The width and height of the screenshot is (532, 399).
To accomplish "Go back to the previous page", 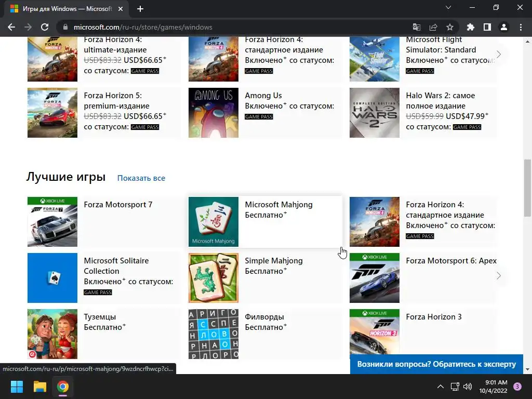I will click(11, 27).
